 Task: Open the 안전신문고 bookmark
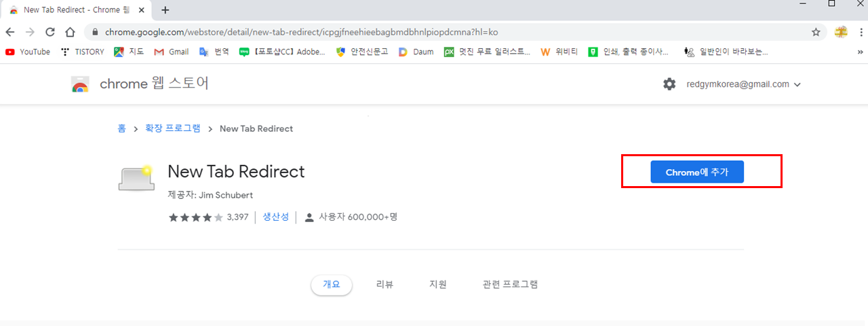coord(362,52)
